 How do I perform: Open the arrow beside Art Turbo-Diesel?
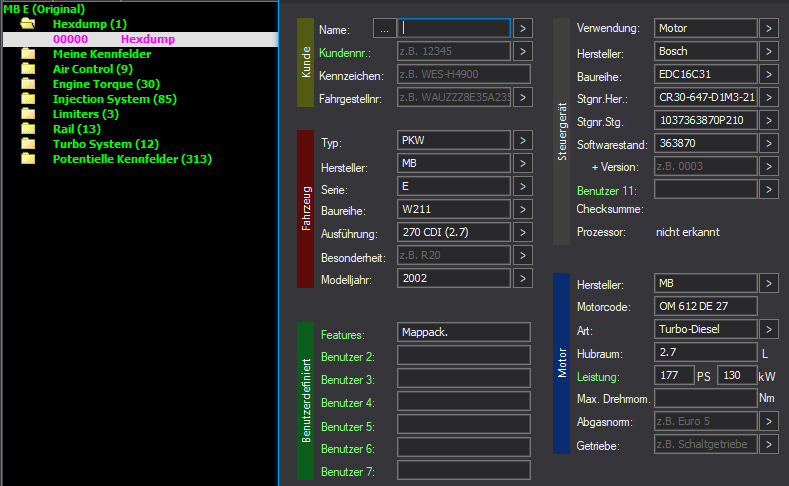coord(767,329)
